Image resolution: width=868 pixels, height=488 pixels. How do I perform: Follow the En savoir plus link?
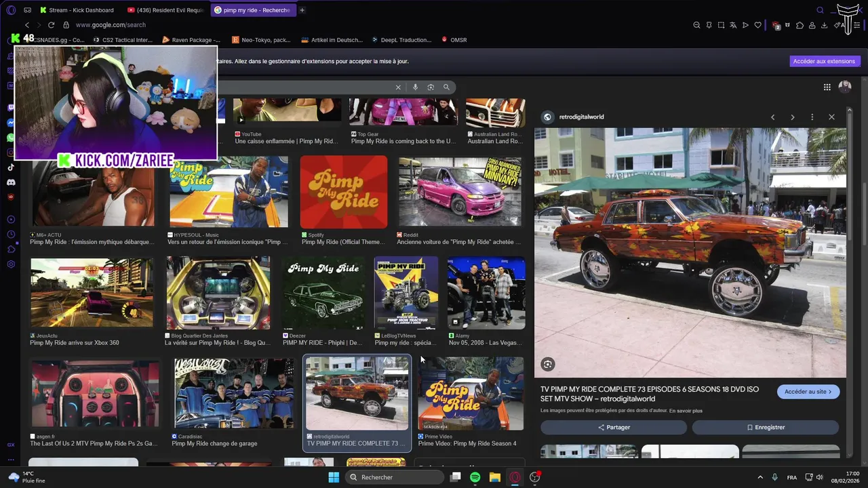point(686,411)
